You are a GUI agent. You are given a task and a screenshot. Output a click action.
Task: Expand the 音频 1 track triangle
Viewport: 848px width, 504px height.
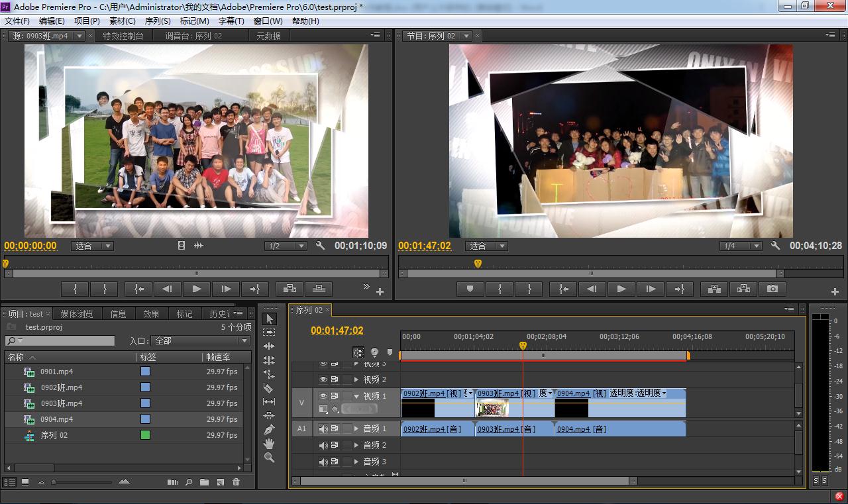click(356, 428)
